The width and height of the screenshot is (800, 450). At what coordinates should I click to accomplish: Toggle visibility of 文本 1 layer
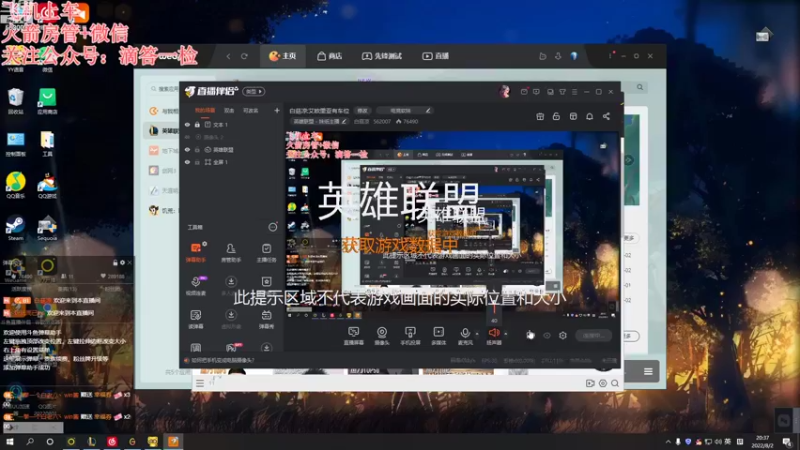(187, 124)
